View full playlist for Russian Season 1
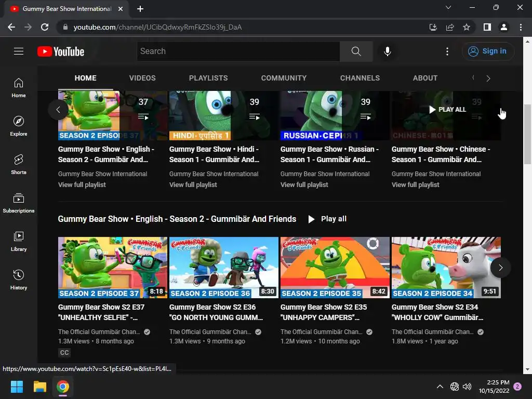This screenshot has height=399, width=532. pyautogui.click(x=304, y=184)
